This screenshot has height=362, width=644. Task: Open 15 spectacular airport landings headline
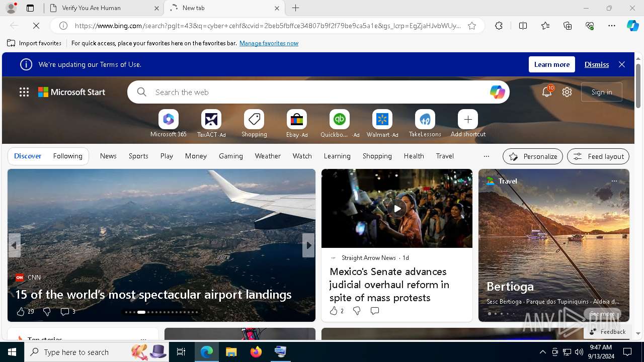pyautogui.click(x=153, y=295)
